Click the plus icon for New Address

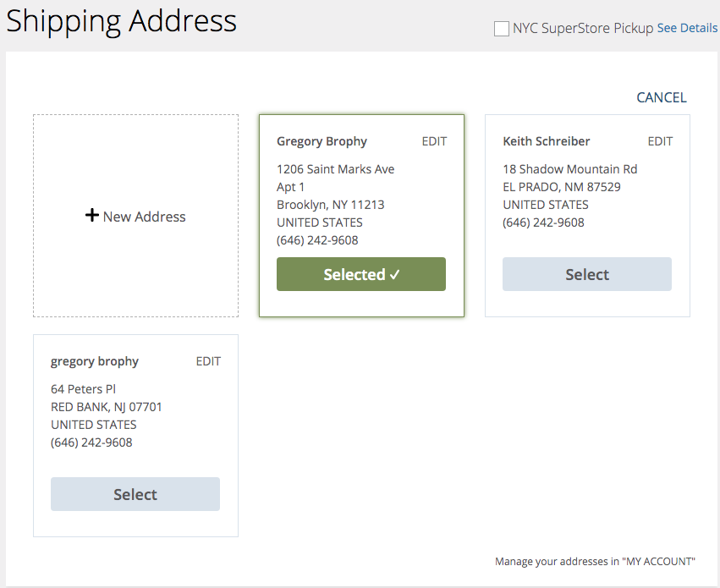92,215
